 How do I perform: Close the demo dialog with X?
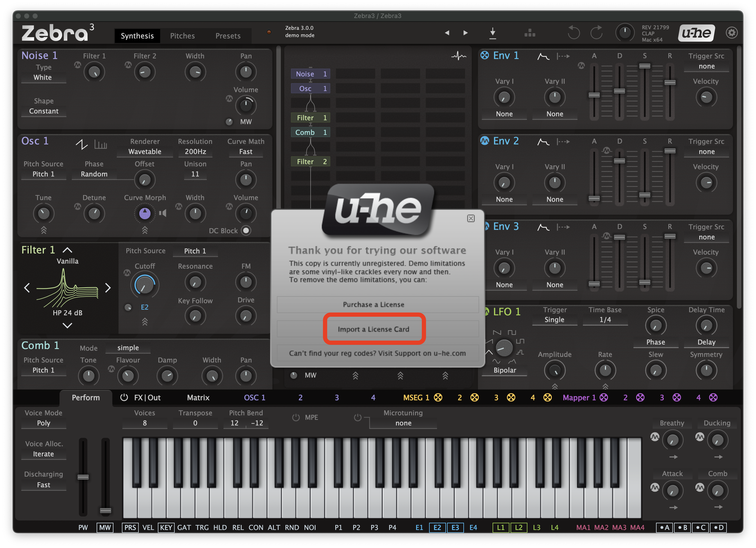point(471,218)
